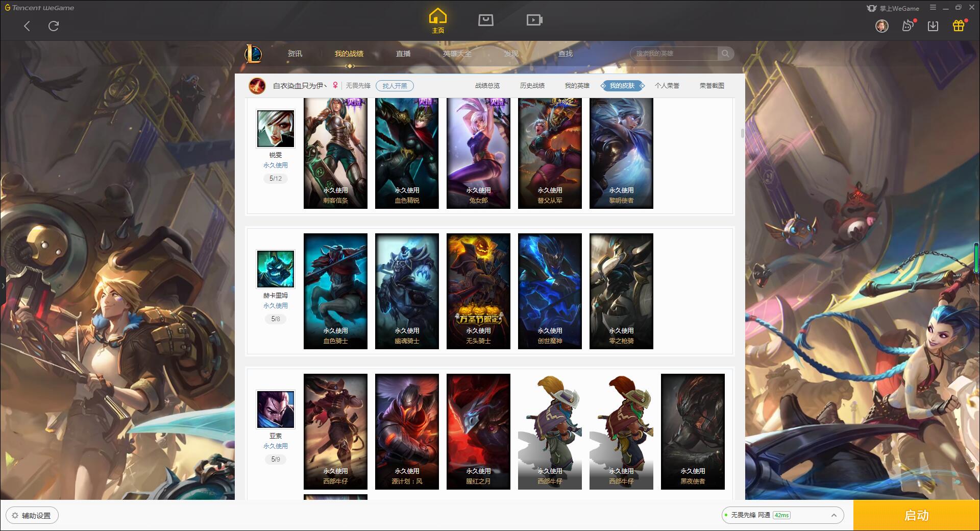The image size is (980, 531).
Task: Open the 战绩总览 sub-tab
Action: [x=487, y=86]
